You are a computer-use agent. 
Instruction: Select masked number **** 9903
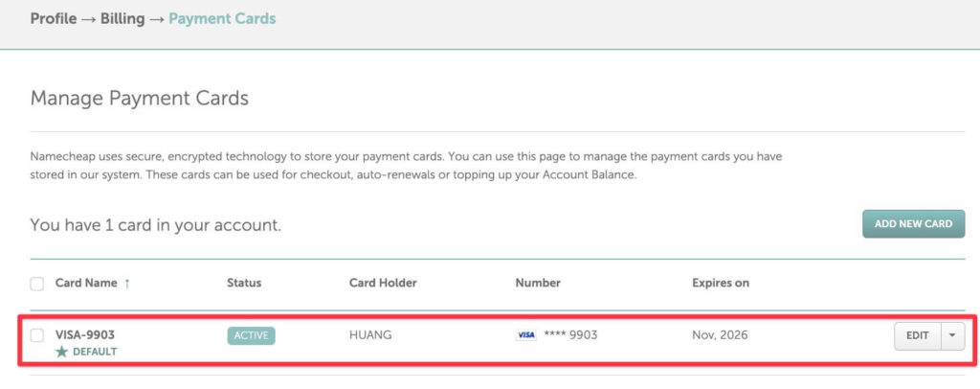point(570,335)
